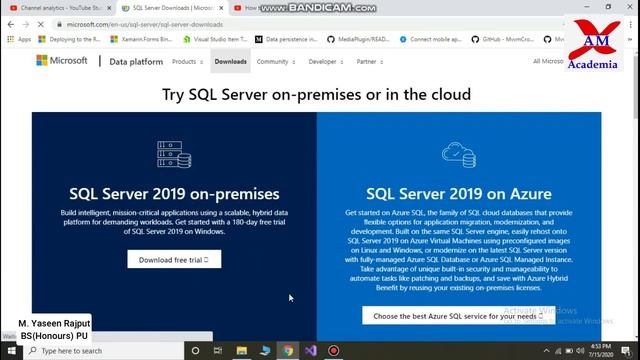Open the Deploying to the R... bookmark

(69, 39)
